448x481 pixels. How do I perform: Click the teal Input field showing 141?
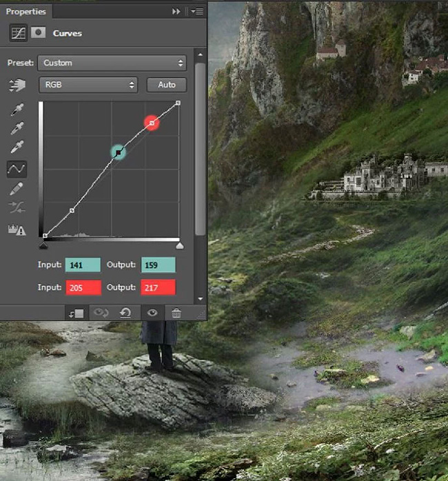click(x=83, y=265)
